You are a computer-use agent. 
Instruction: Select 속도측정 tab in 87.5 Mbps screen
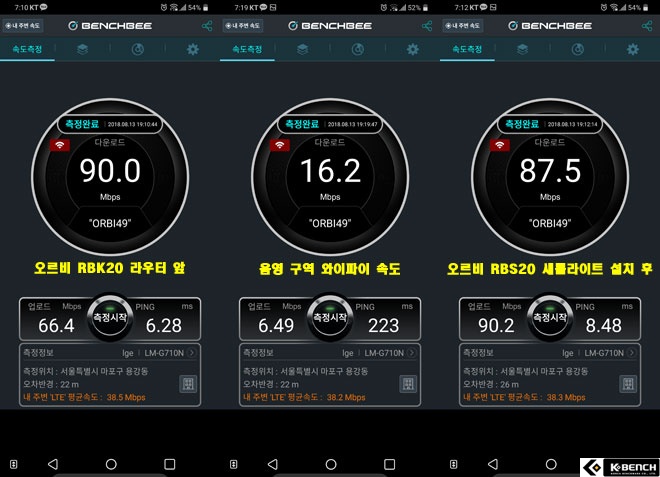point(467,50)
